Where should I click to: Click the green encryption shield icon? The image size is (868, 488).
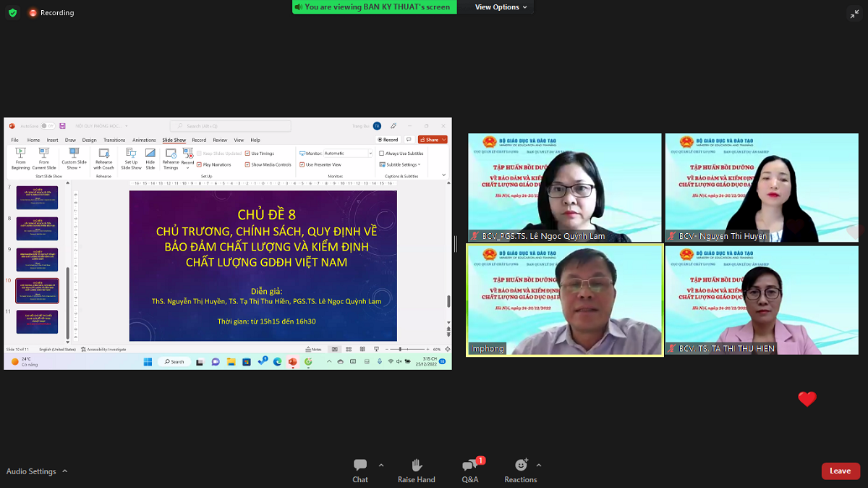(12, 12)
